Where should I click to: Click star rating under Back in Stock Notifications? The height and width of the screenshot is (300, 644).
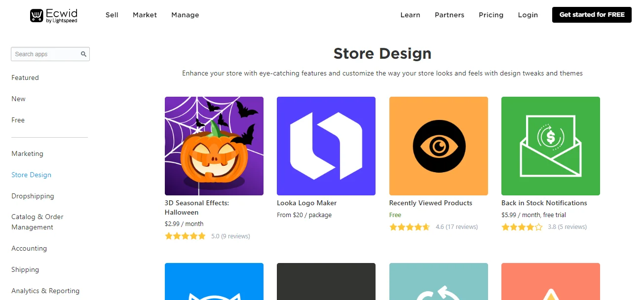pyautogui.click(x=522, y=227)
